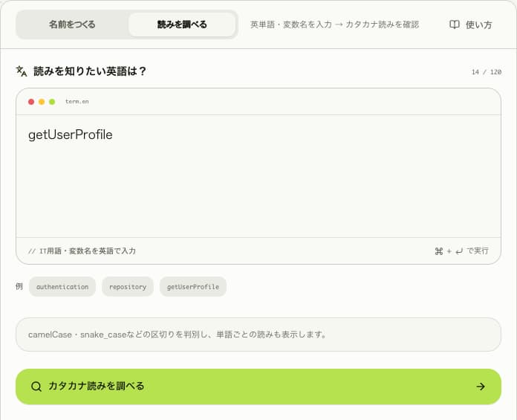
Task: Choose the authentication example chip
Action: [x=62, y=287]
